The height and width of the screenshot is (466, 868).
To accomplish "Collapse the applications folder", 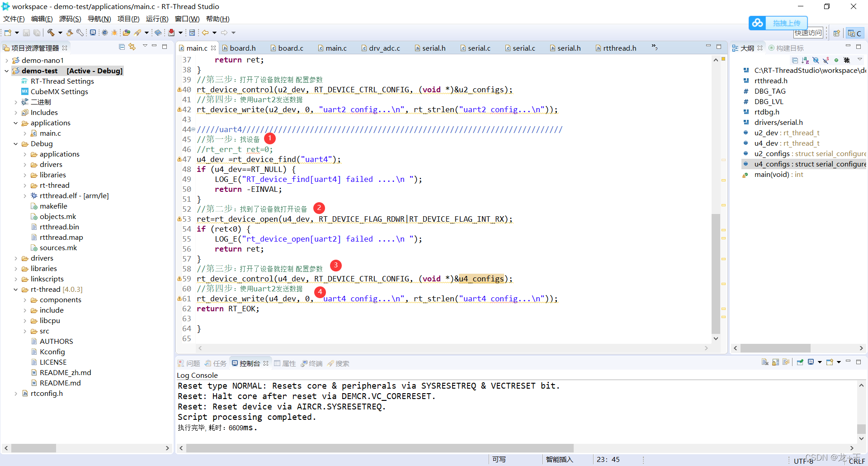I will [x=16, y=123].
